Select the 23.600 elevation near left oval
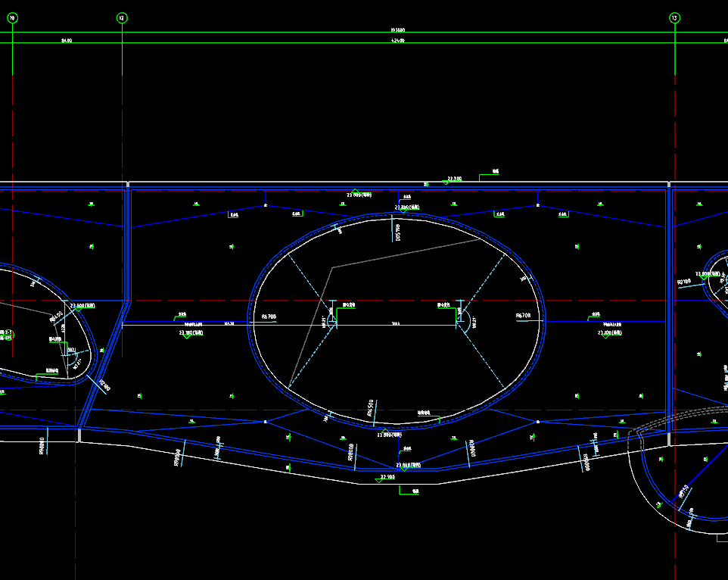The width and height of the screenshot is (728, 580). point(82,306)
